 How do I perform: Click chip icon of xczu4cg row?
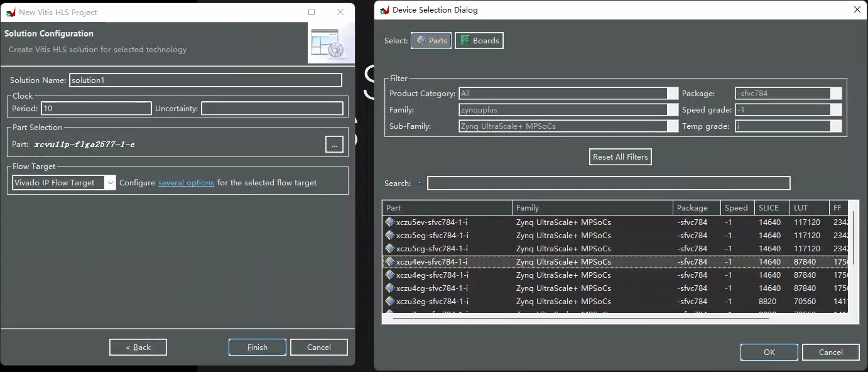coord(390,288)
